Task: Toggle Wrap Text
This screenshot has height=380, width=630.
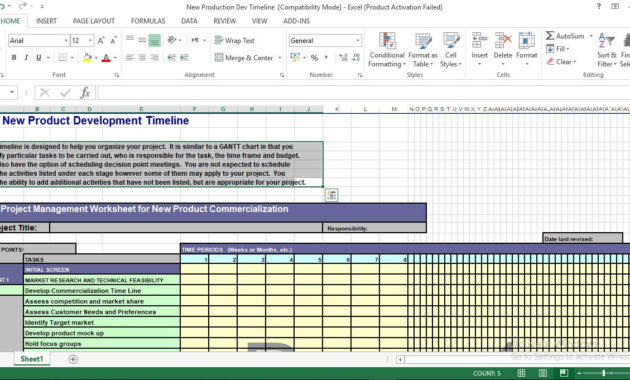Action: pos(235,41)
